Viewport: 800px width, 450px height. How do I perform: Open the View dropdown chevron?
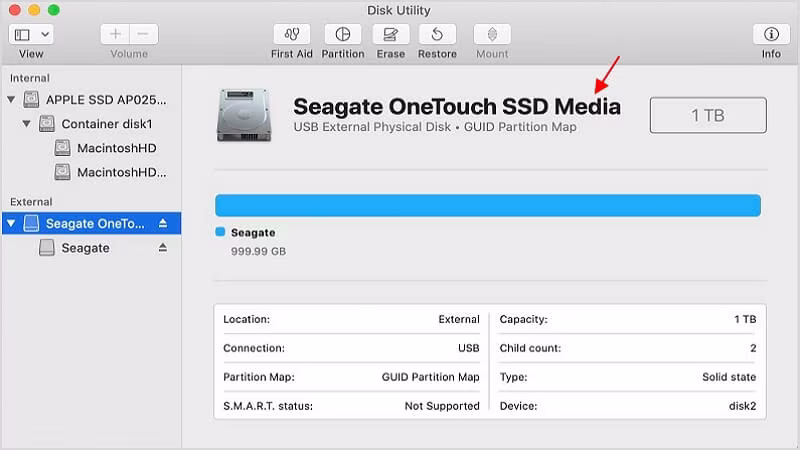pos(45,35)
